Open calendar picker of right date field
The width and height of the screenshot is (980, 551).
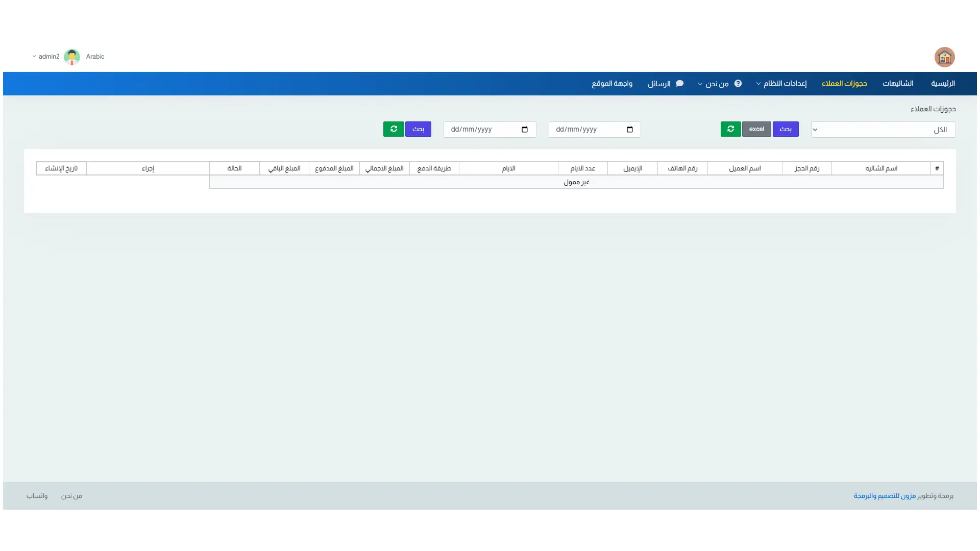(629, 130)
